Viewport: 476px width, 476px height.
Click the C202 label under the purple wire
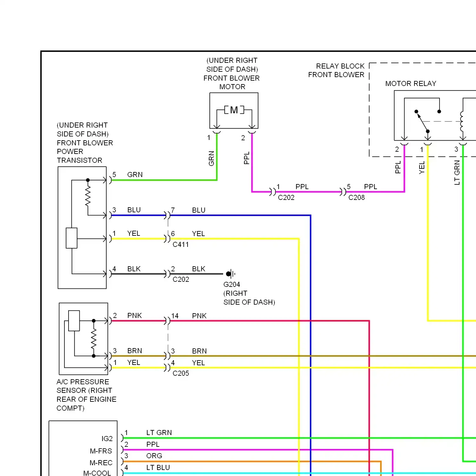(286, 197)
